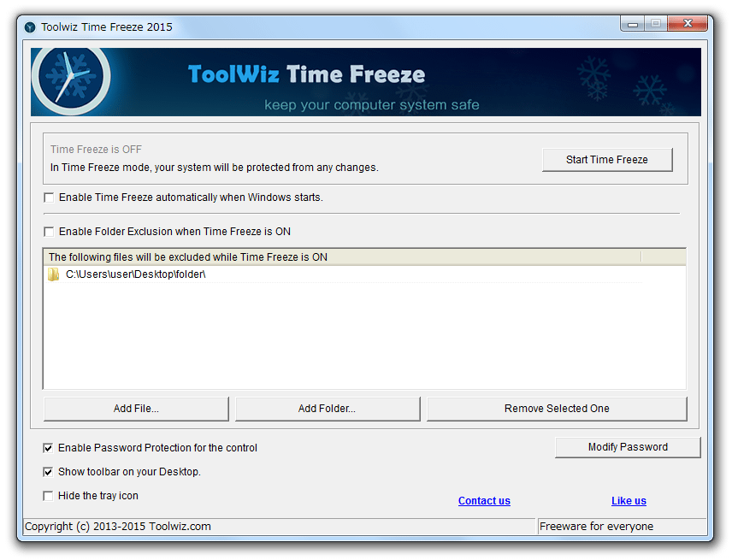Screen dimensions: 732x560
Task: Click Remove Selected One
Action: (557, 409)
